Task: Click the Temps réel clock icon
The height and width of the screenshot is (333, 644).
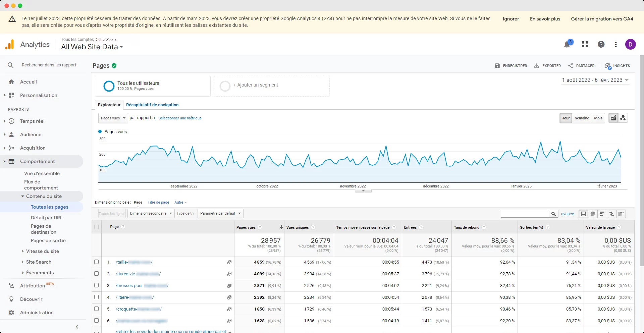Action: tap(11, 121)
